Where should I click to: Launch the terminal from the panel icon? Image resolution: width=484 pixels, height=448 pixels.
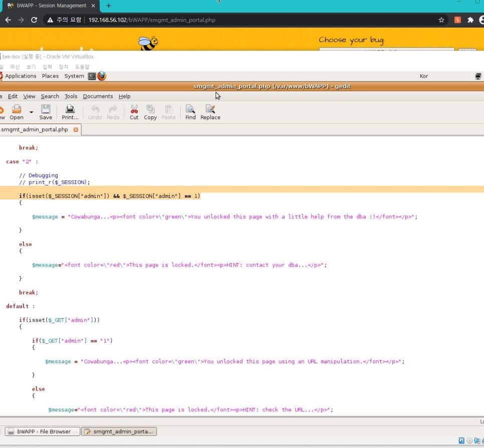(92, 76)
